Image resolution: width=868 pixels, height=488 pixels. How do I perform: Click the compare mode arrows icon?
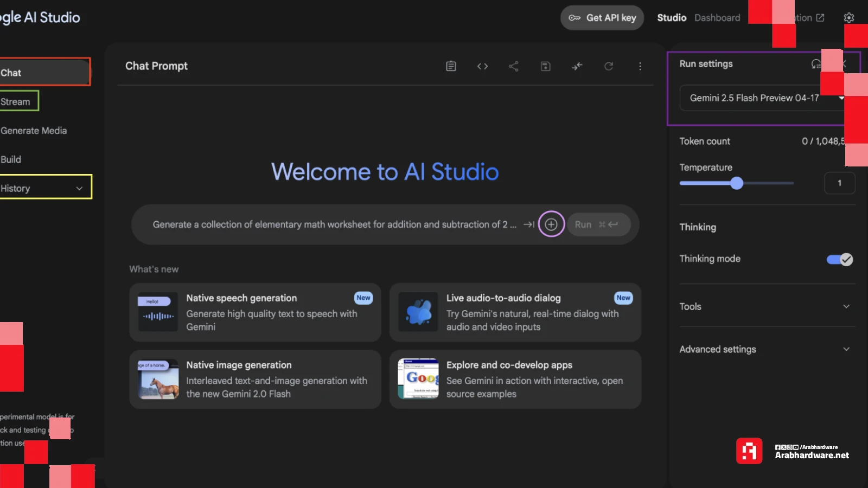[x=577, y=66]
